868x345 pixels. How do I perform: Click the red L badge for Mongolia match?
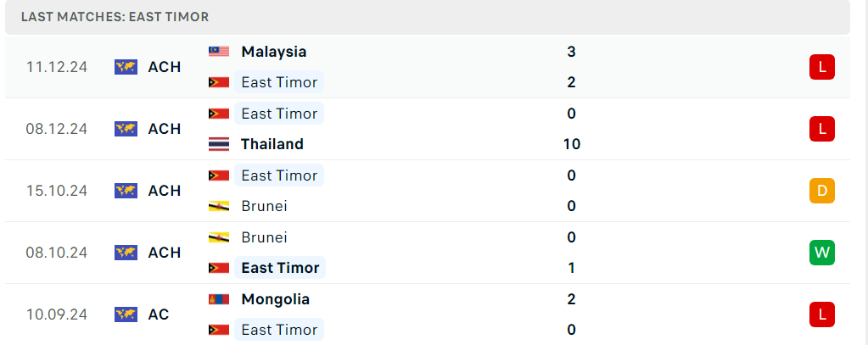click(x=821, y=314)
